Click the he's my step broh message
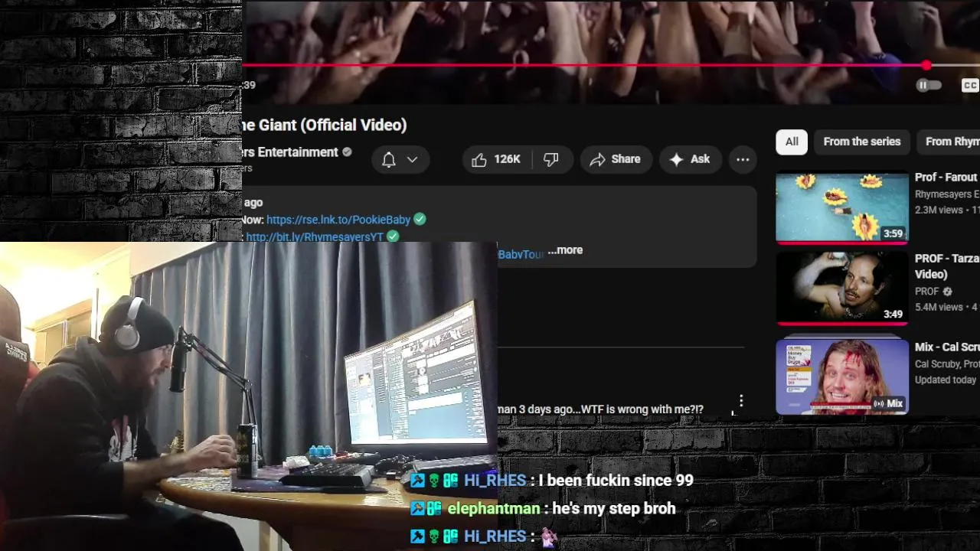This screenshot has width=980, height=551. (614, 508)
